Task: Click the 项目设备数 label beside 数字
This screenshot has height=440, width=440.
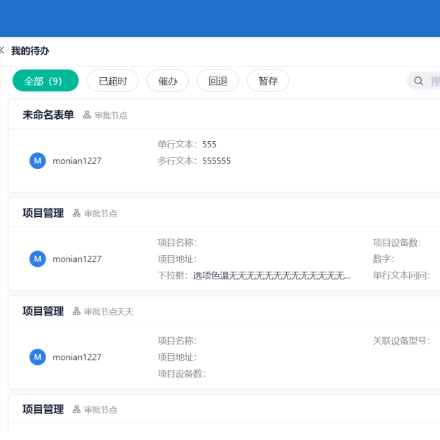Action: pos(397,243)
